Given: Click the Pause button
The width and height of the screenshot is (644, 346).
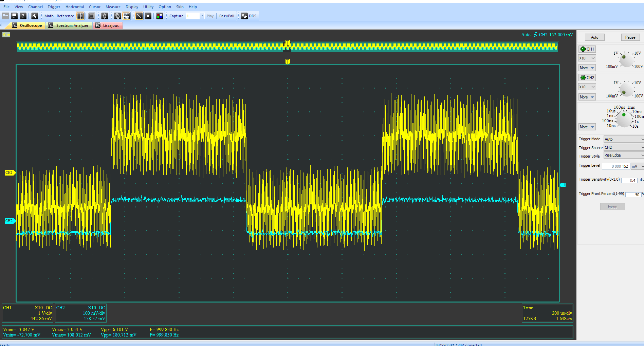Looking at the screenshot, I should [630, 37].
